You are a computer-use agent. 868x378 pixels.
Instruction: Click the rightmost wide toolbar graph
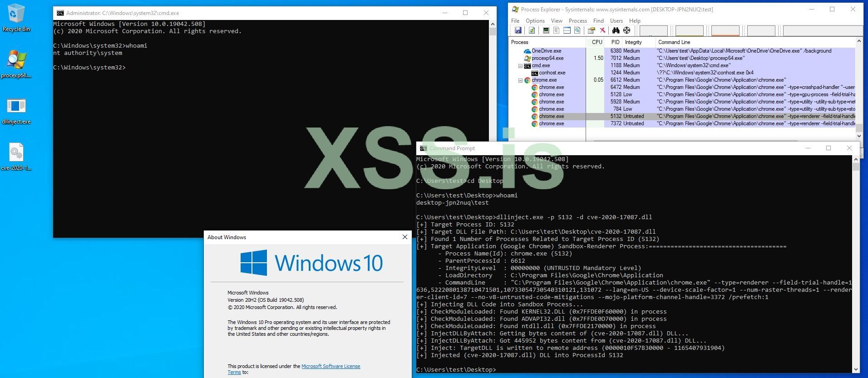pyautogui.click(x=823, y=30)
